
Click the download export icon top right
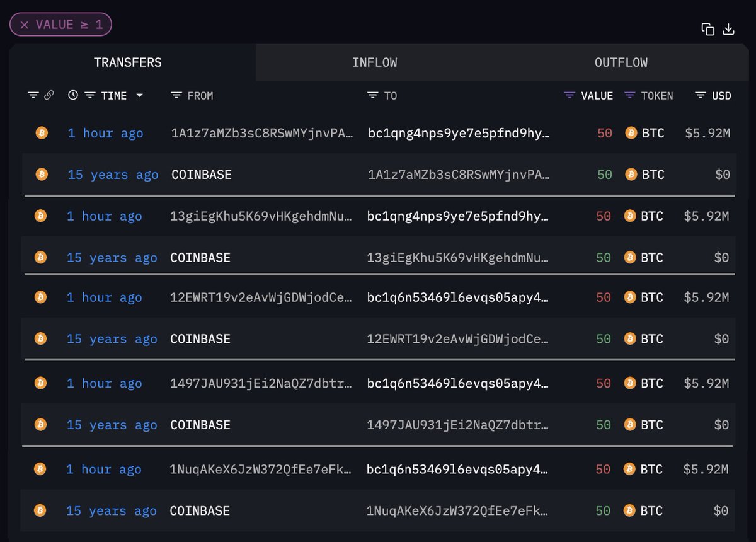tap(729, 29)
